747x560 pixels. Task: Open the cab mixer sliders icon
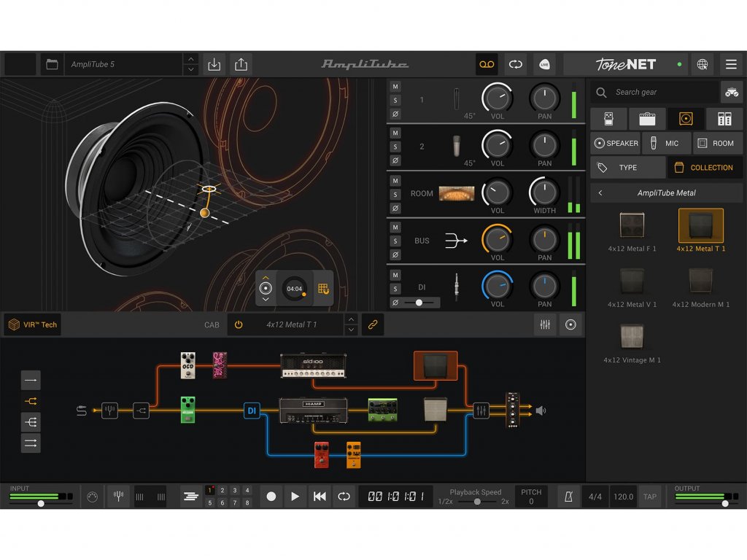[x=545, y=324]
